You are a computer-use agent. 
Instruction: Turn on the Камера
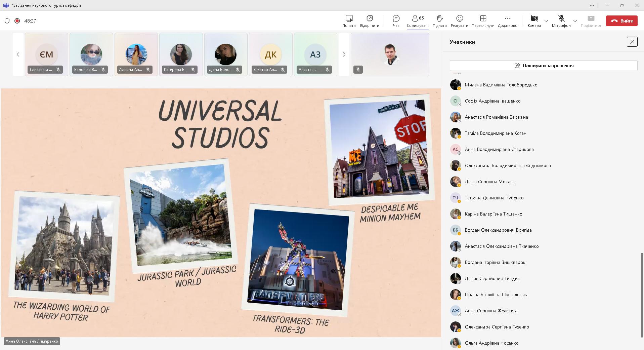point(534,21)
